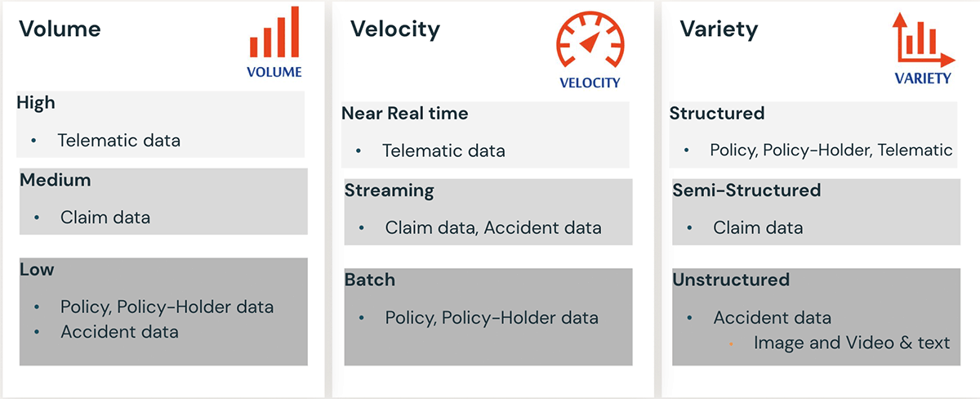The width and height of the screenshot is (980, 399).
Task: Select the Structured section label
Action: point(717,113)
